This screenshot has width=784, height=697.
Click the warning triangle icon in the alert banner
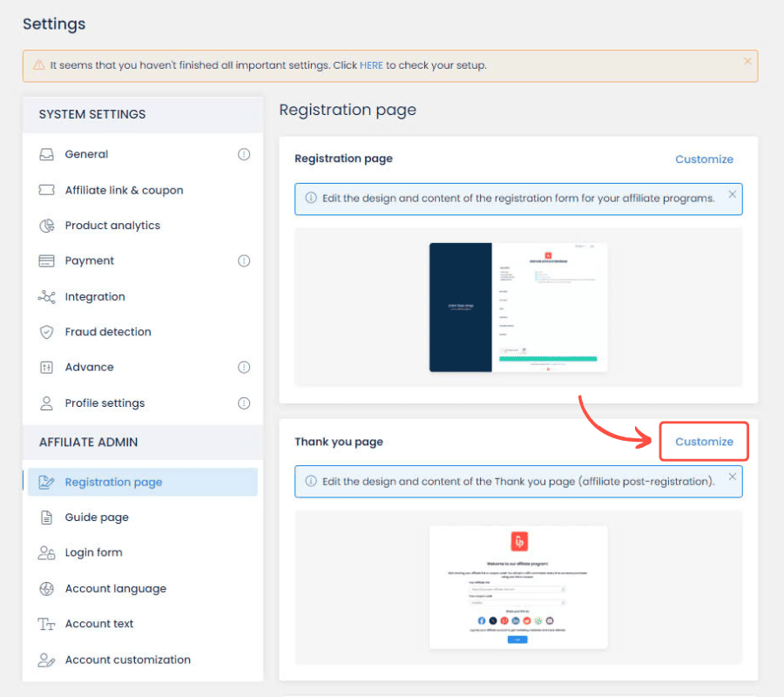[39, 65]
